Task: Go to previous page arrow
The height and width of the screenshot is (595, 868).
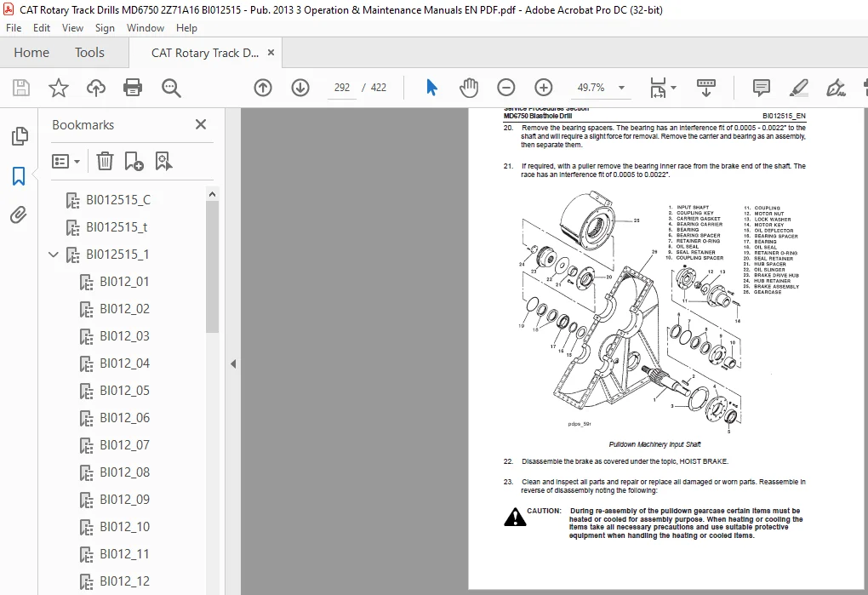Action: 263,88
